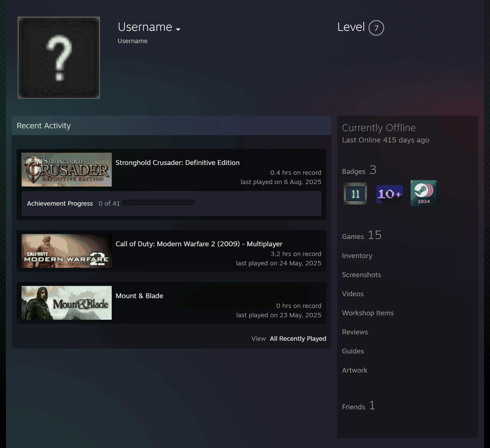
Task: Click the level 7 circle icon
Action: coord(376,28)
